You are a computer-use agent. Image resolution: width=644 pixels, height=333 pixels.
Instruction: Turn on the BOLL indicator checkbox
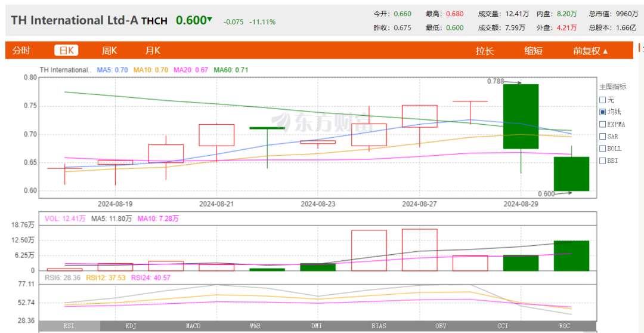point(602,148)
